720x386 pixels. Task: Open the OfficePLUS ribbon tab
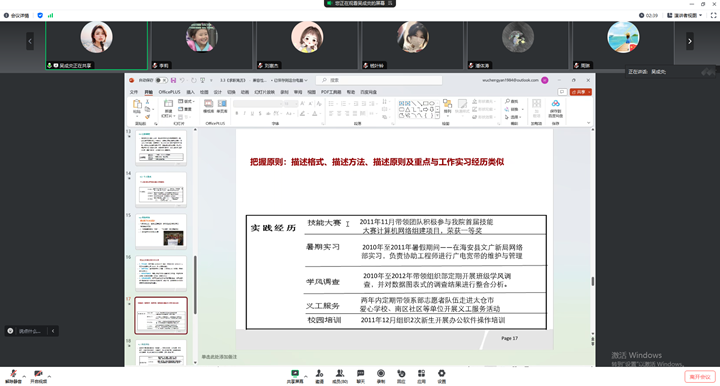(x=169, y=92)
